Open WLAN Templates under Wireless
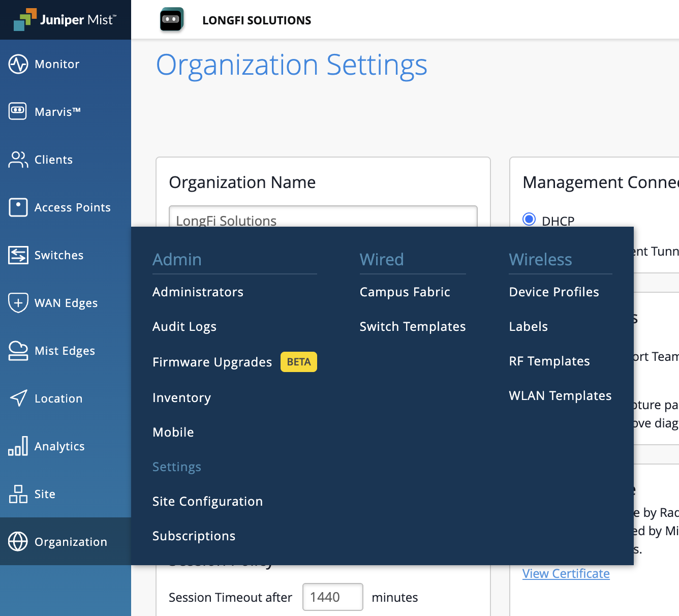The image size is (679, 616). [x=560, y=396]
